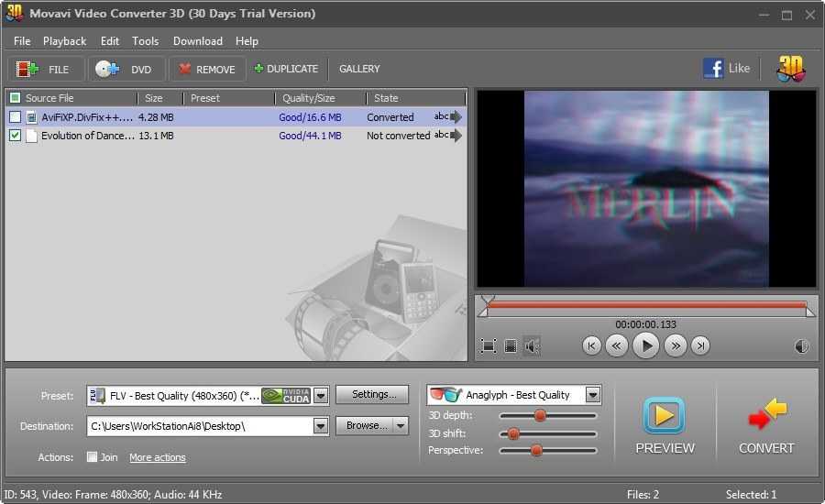This screenshot has height=504, width=825.
Task: Click the REMOVE toolbar button
Action: tap(207, 69)
